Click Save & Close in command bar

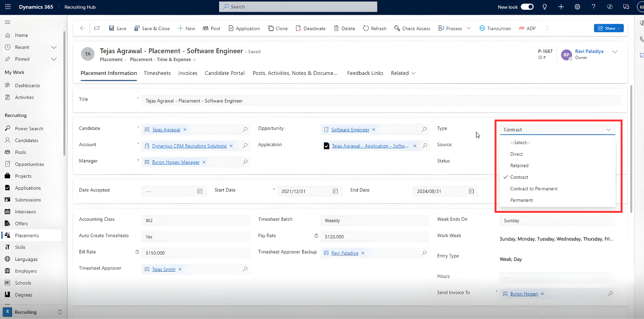point(152,28)
